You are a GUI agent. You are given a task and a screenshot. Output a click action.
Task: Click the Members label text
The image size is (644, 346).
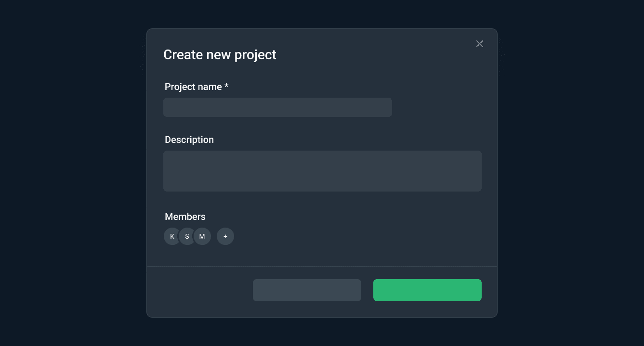(185, 217)
